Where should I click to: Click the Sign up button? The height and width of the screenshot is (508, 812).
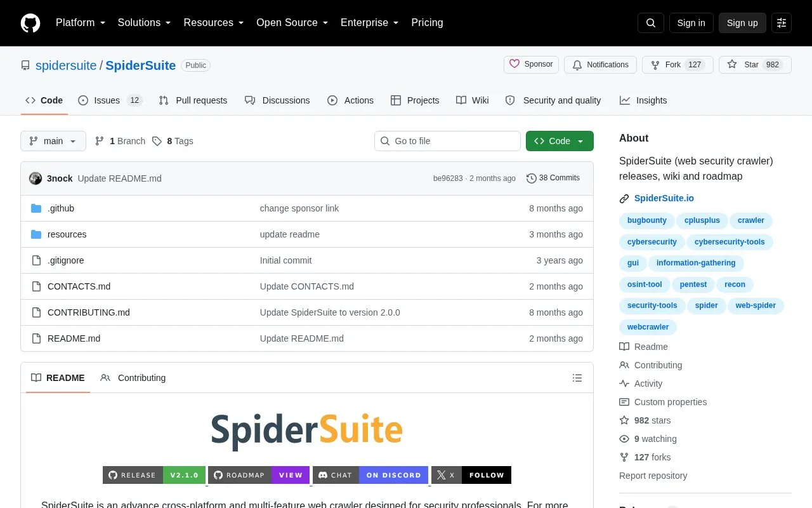click(742, 23)
